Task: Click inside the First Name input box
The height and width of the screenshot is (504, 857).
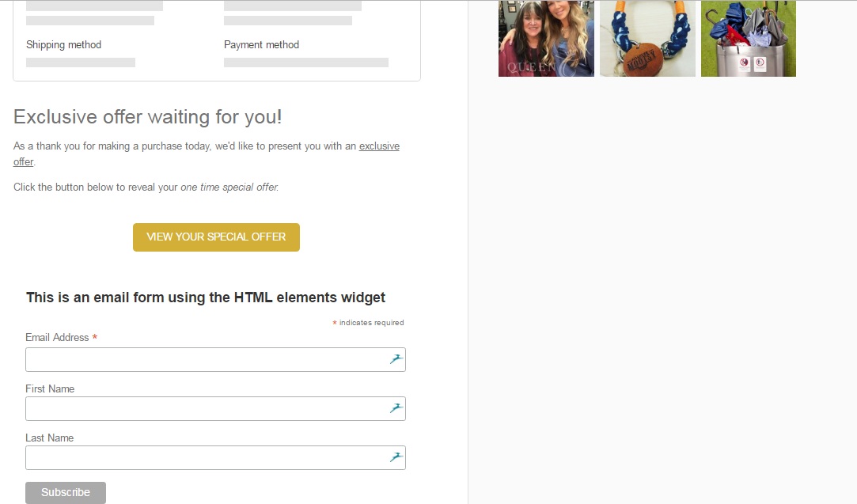Action: (x=198, y=408)
